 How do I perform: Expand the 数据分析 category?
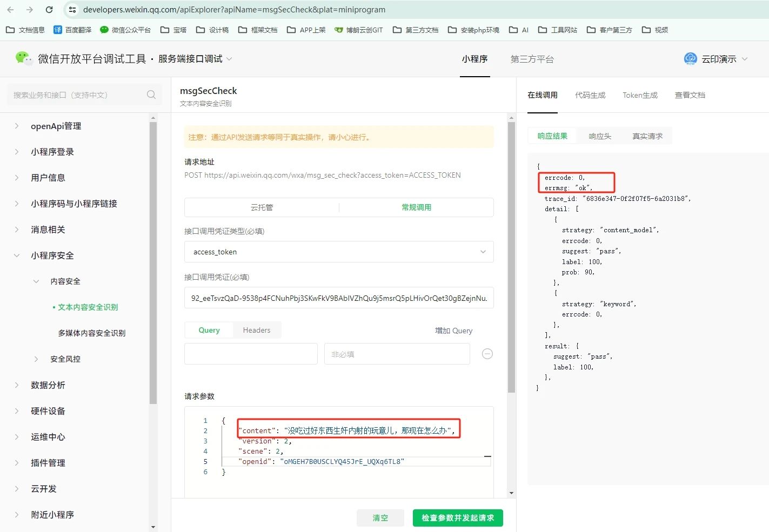coord(17,385)
